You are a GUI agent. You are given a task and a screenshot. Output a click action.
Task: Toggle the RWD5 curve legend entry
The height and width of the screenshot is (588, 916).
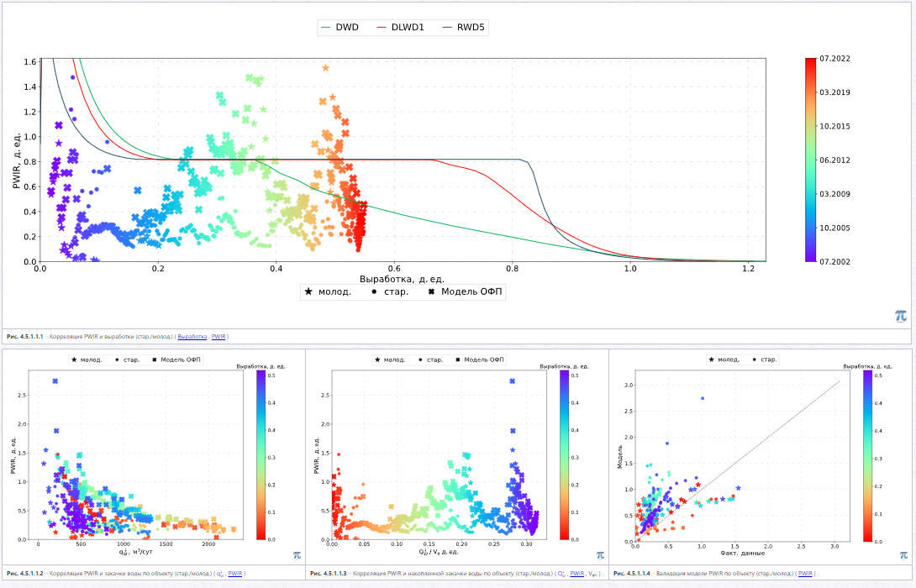tap(464, 28)
